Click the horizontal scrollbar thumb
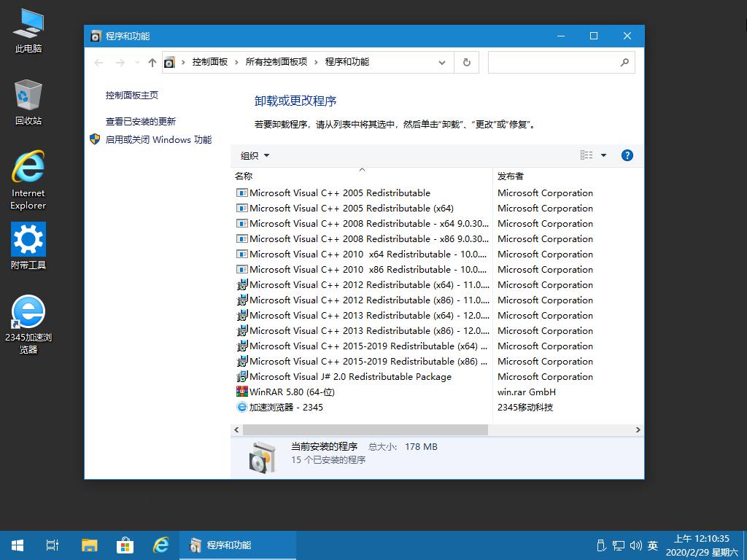 click(x=365, y=429)
